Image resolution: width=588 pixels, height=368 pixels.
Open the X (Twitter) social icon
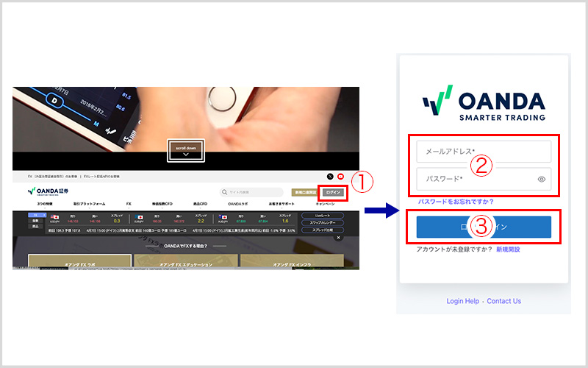point(330,177)
